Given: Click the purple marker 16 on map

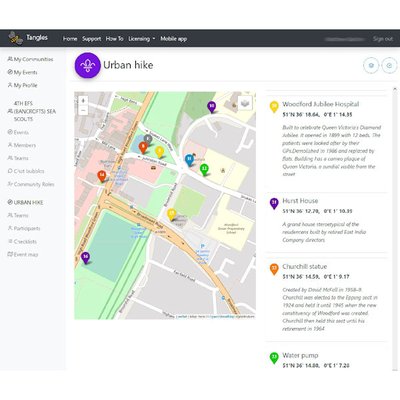Looking at the screenshot, I should click(86, 257).
